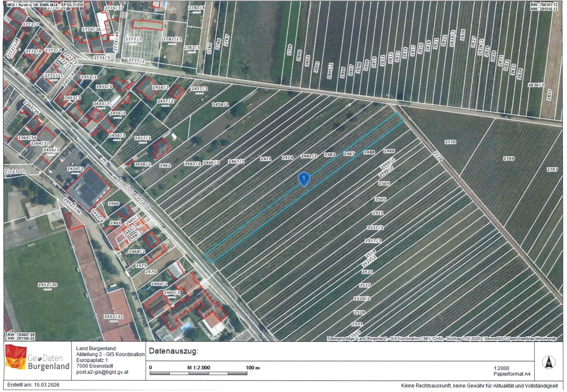Open the post.a2-gis@bgld.gv.at email address
Viewport: 567px width, 392px height.
pyautogui.click(x=102, y=372)
